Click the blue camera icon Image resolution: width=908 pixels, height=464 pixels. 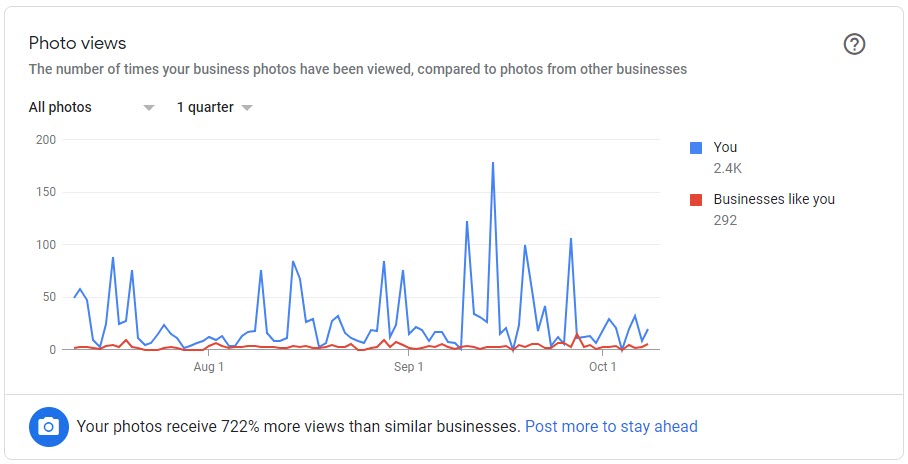[x=48, y=426]
